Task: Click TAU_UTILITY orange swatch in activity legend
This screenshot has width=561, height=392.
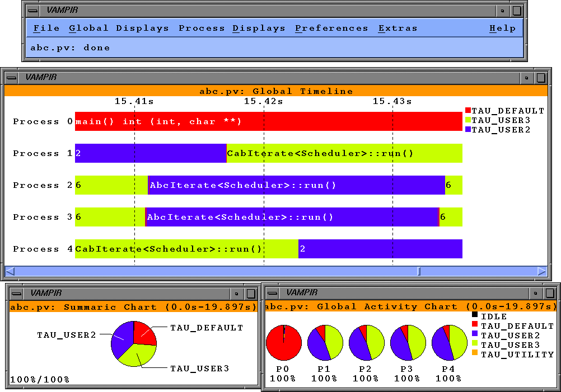Action: 475,353
